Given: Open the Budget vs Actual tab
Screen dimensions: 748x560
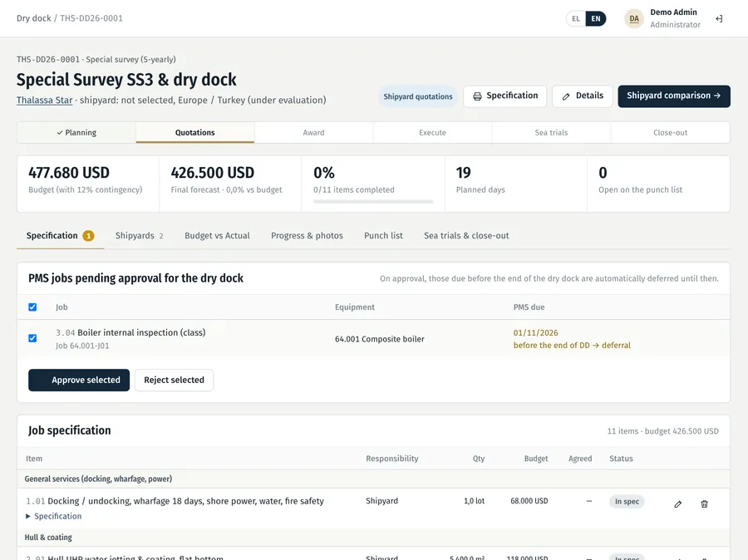Looking at the screenshot, I should point(217,236).
